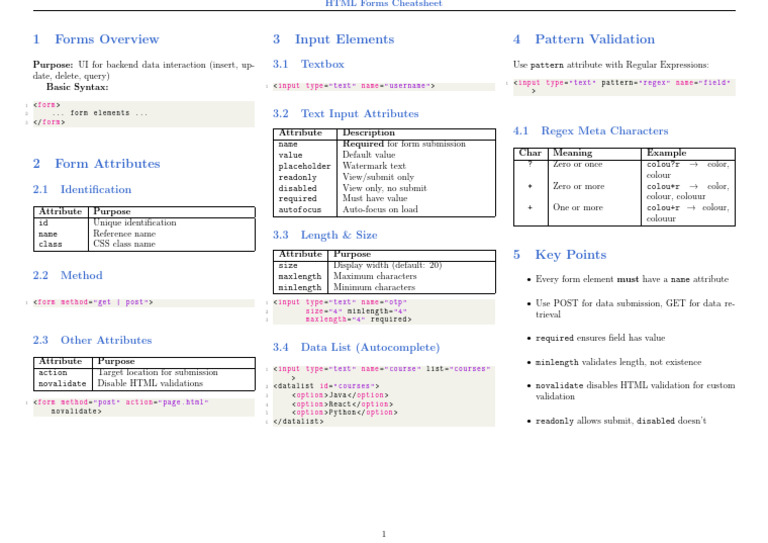This screenshot has height=543, width=768.
Task: Click the page number at the bottom
Action: pyautogui.click(x=384, y=534)
